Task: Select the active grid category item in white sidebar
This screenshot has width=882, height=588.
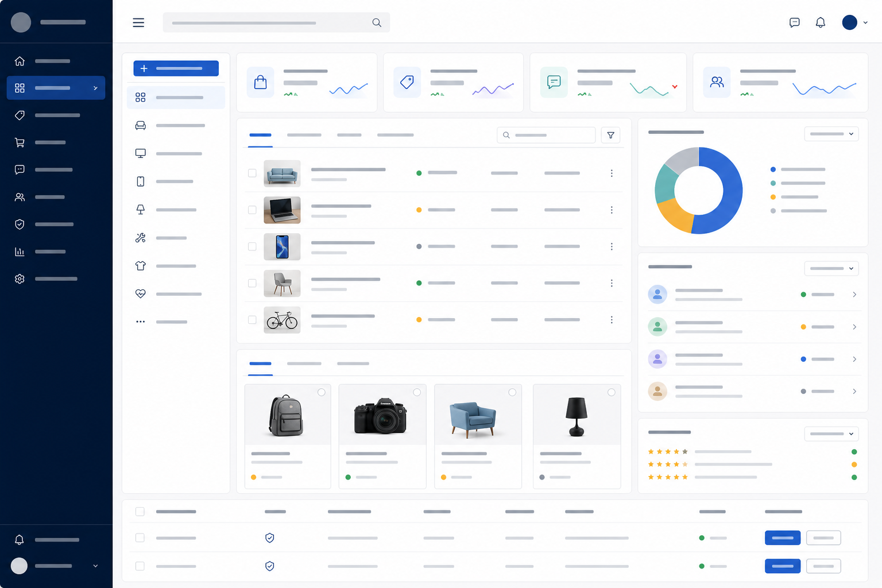Action: (x=176, y=98)
